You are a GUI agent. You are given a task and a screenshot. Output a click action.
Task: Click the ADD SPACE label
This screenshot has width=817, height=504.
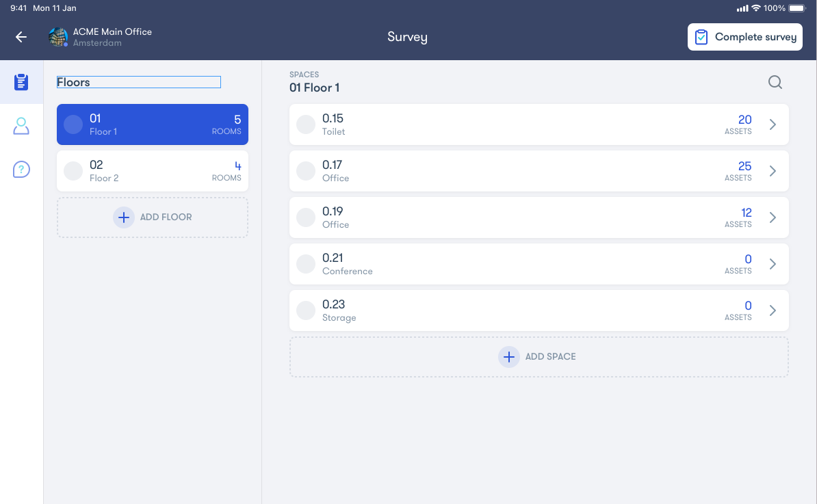(x=550, y=357)
